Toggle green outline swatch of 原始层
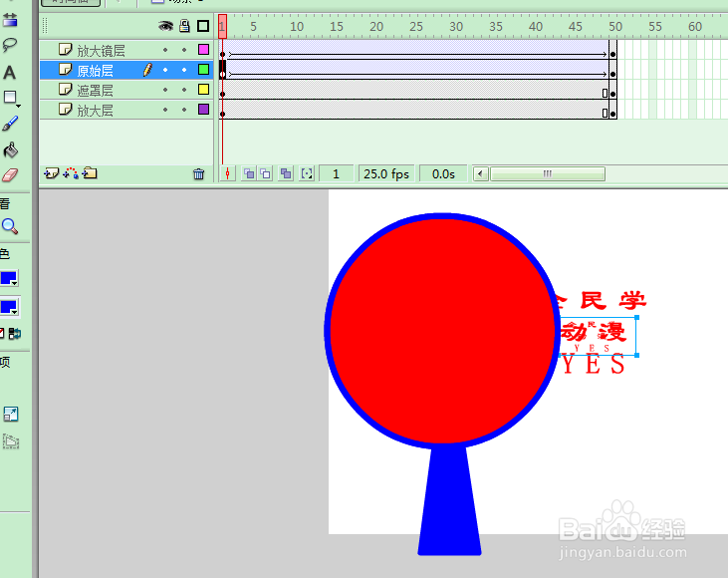The width and height of the screenshot is (728, 578). [203, 69]
